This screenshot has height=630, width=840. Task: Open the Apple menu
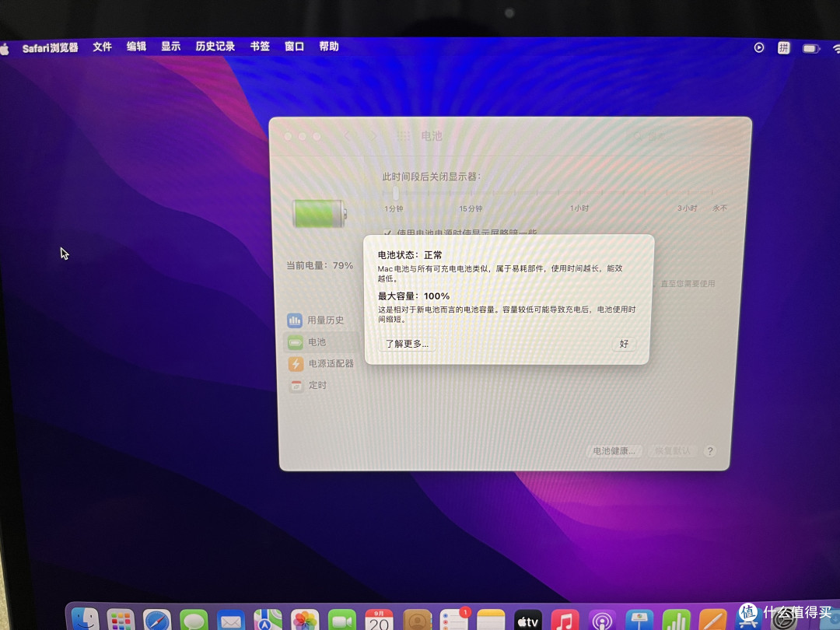coord(5,49)
